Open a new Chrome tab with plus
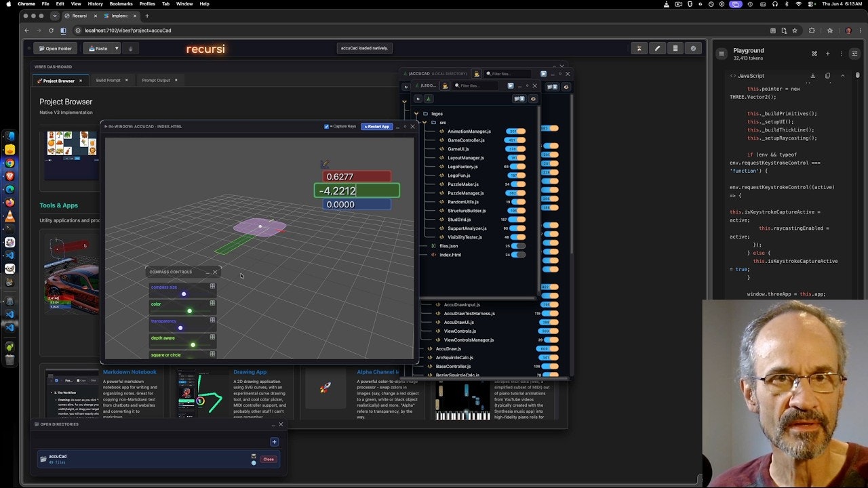868x488 pixels. click(x=147, y=16)
